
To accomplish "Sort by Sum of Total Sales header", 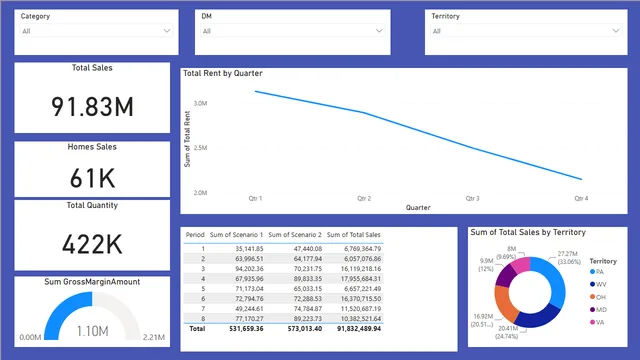I will (x=353, y=235).
